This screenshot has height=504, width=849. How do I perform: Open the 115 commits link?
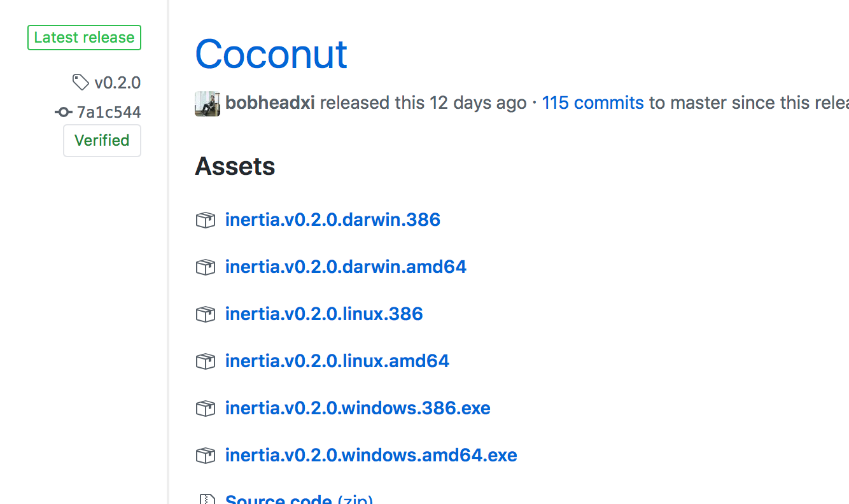coord(593,102)
